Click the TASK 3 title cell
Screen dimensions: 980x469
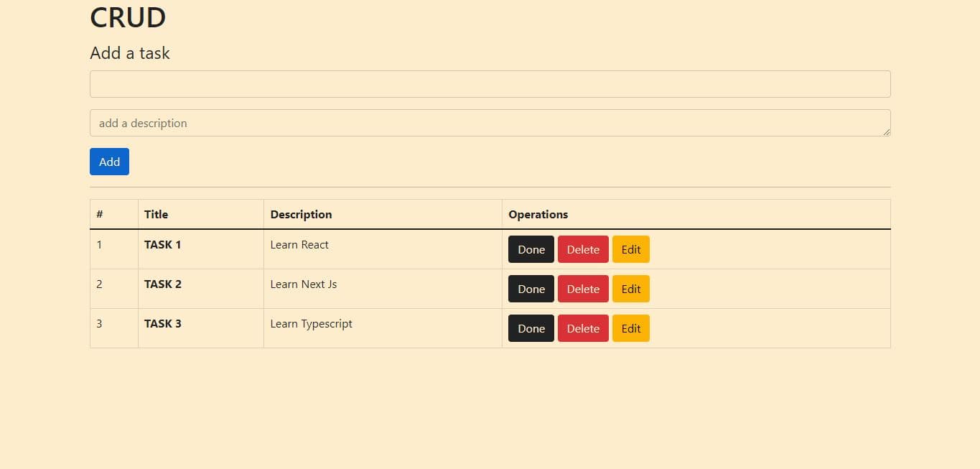click(163, 324)
